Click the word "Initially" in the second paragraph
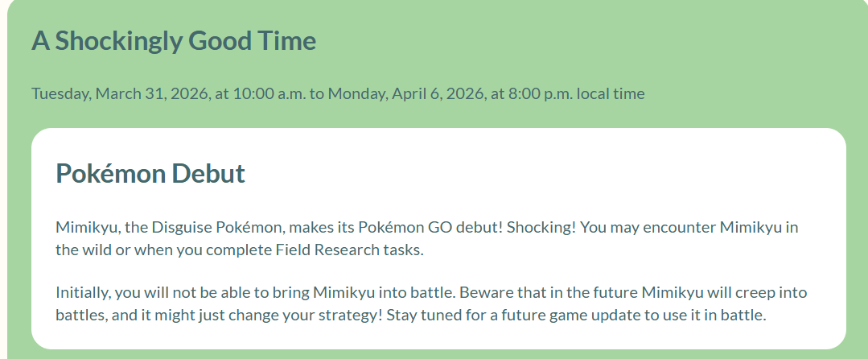 pos(82,291)
